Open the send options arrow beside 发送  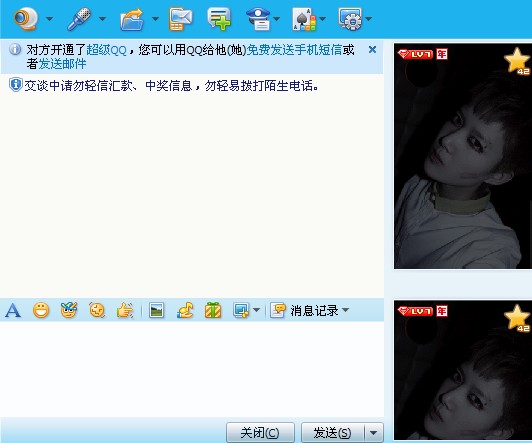(374, 433)
